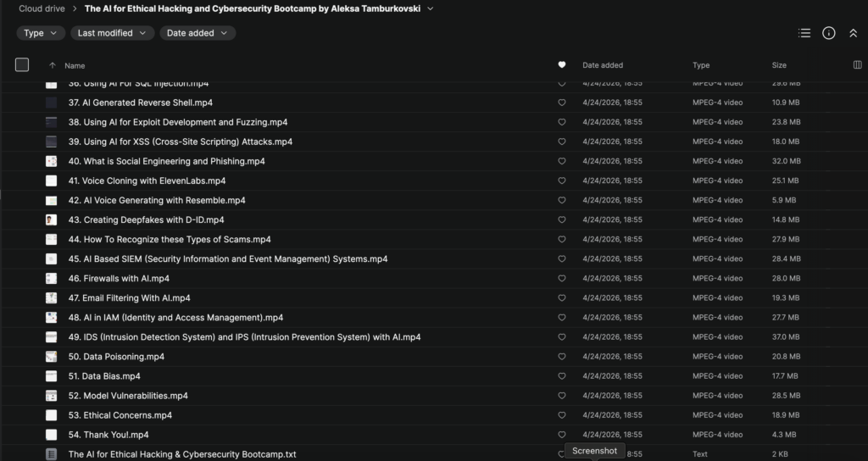Sort by Date added column header
The image size is (868, 461).
tap(602, 65)
